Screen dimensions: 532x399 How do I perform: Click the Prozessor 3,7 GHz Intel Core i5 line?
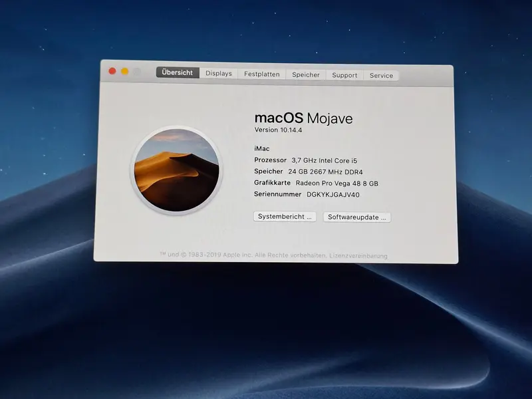(306, 160)
